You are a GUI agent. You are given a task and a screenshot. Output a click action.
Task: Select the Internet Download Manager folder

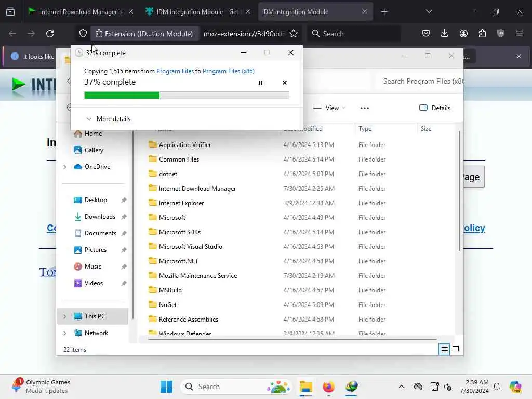pyautogui.click(x=197, y=189)
